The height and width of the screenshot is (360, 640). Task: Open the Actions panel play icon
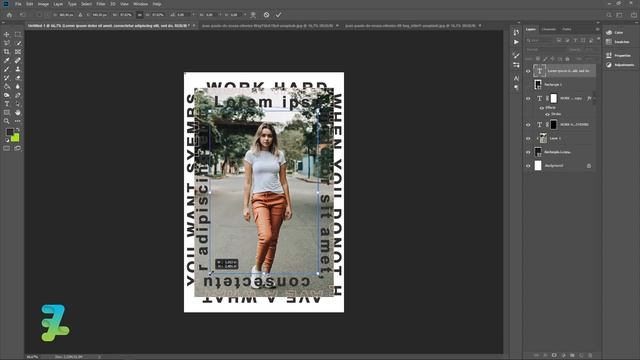click(516, 42)
